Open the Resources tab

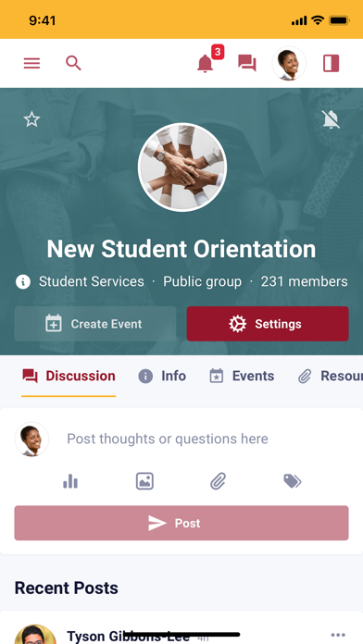pos(331,376)
